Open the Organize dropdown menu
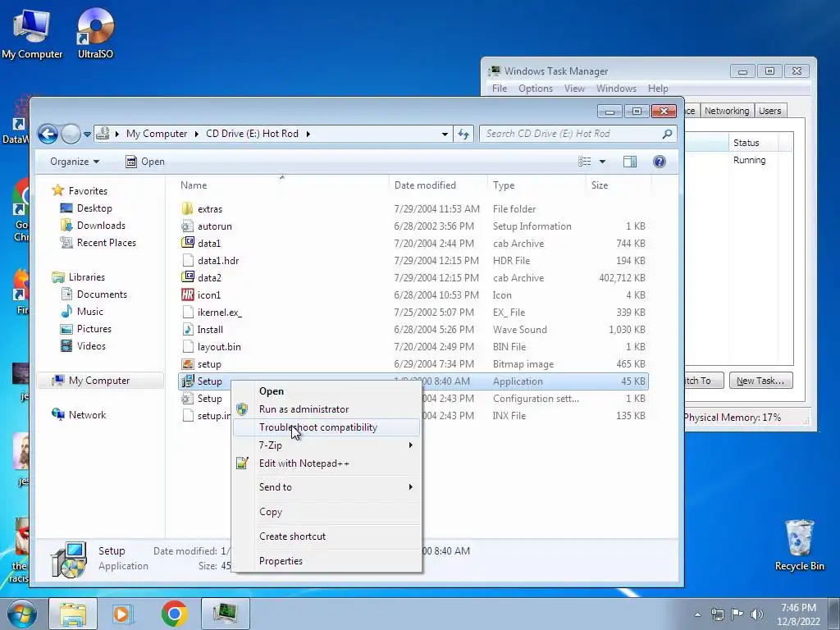This screenshot has height=630, width=840. [x=75, y=162]
